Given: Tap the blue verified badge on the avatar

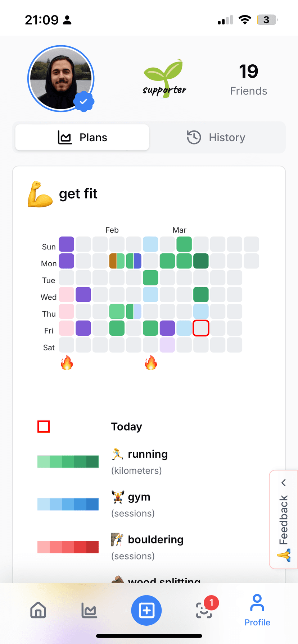Looking at the screenshot, I should coord(83,102).
